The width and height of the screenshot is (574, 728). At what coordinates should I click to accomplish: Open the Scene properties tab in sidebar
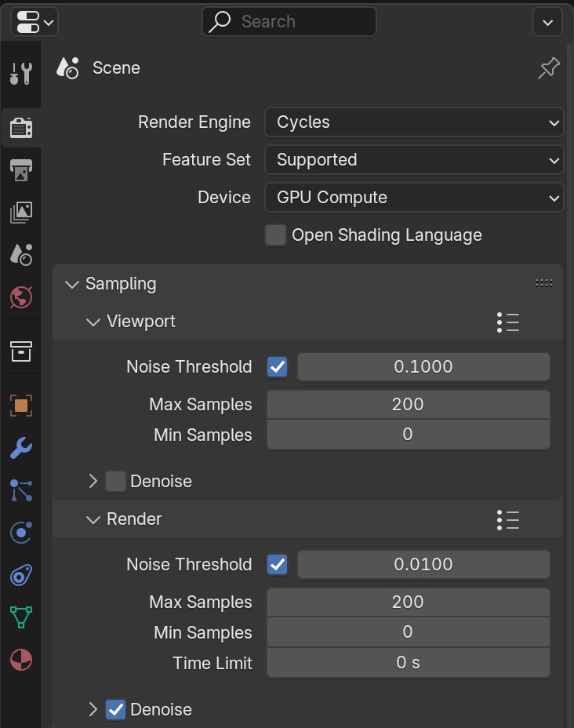[21, 254]
